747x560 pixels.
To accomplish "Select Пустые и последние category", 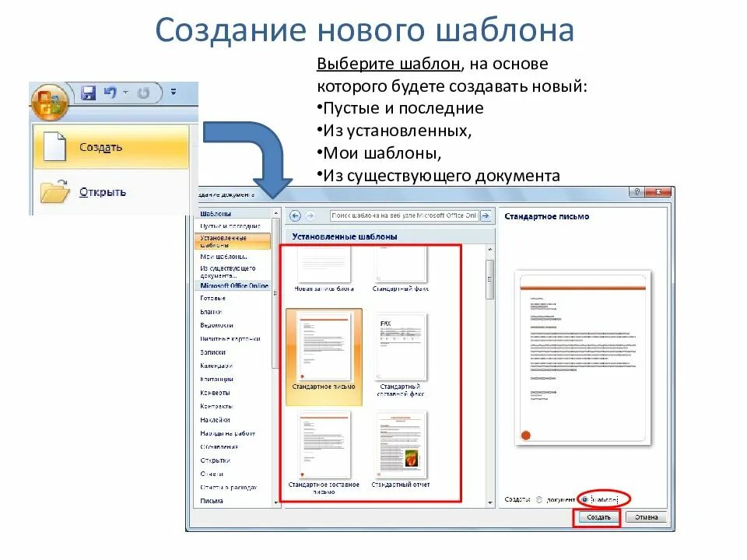I will (x=232, y=226).
